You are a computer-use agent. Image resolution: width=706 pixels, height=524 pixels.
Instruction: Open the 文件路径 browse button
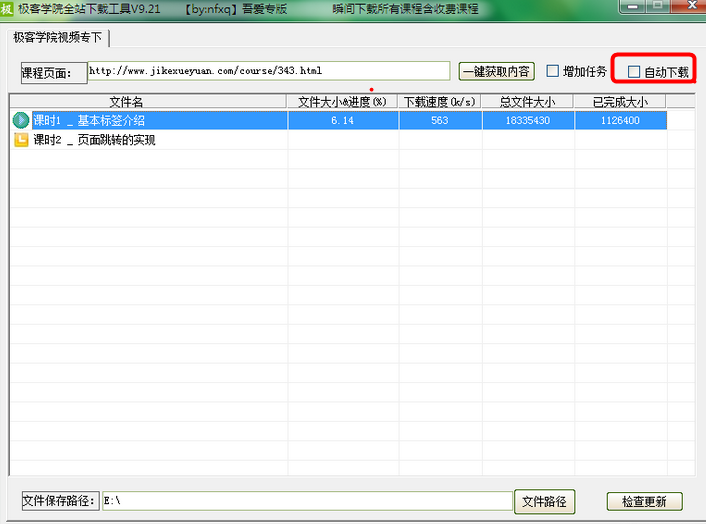coord(544,501)
